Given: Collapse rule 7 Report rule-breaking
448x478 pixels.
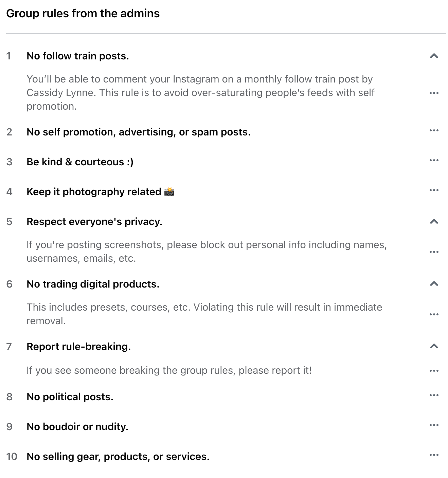Looking at the screenshot, I should coord(434,346).
